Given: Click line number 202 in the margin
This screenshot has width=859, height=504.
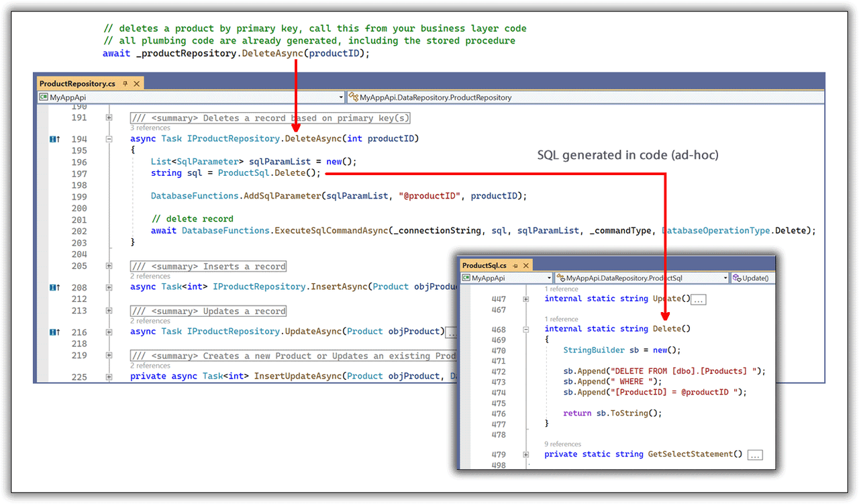Looking at the screenshot, I should [79, 230].
